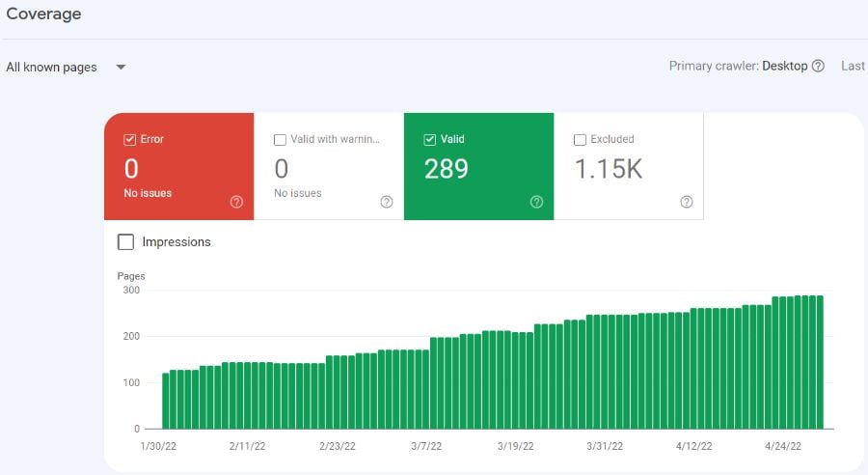Screen dimensions: 868x475
Task: Click the All known pages filter label
Action: [x=51, y=67]
